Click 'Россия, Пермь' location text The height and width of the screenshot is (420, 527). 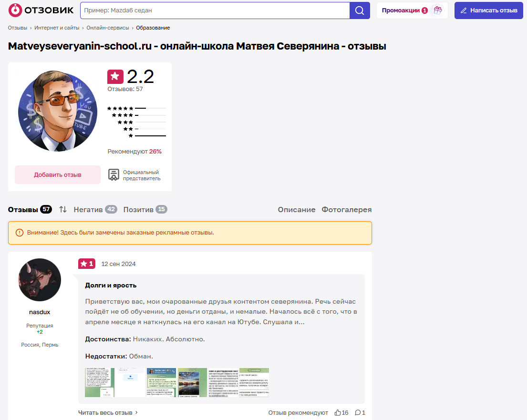(x=40, y=345)
